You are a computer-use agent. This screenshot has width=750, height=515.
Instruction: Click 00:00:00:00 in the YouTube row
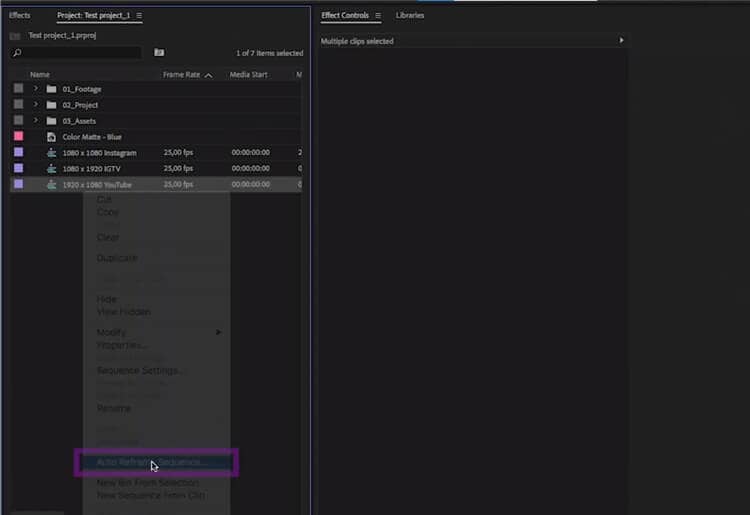251,184
